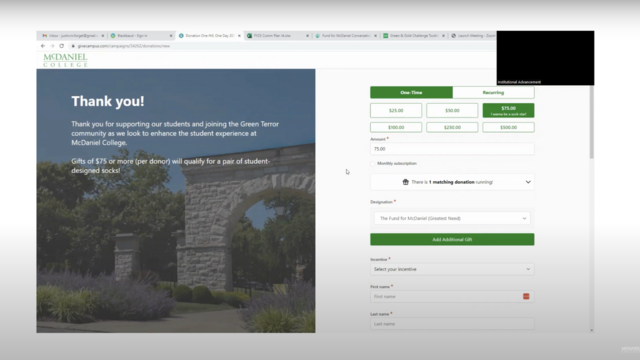
Task: Close the Donation One Hill tab
Action: [239, 36]
